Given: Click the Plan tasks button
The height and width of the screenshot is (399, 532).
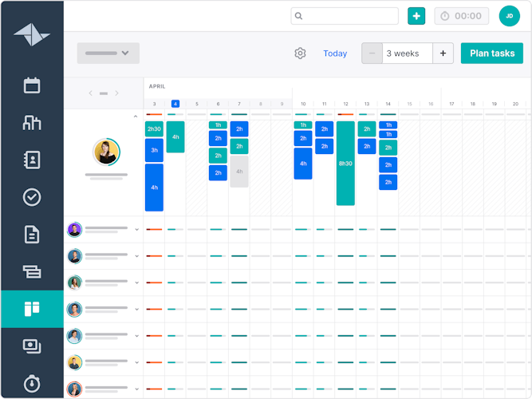Looking at the screenshot, I should (x=491, y=53).
